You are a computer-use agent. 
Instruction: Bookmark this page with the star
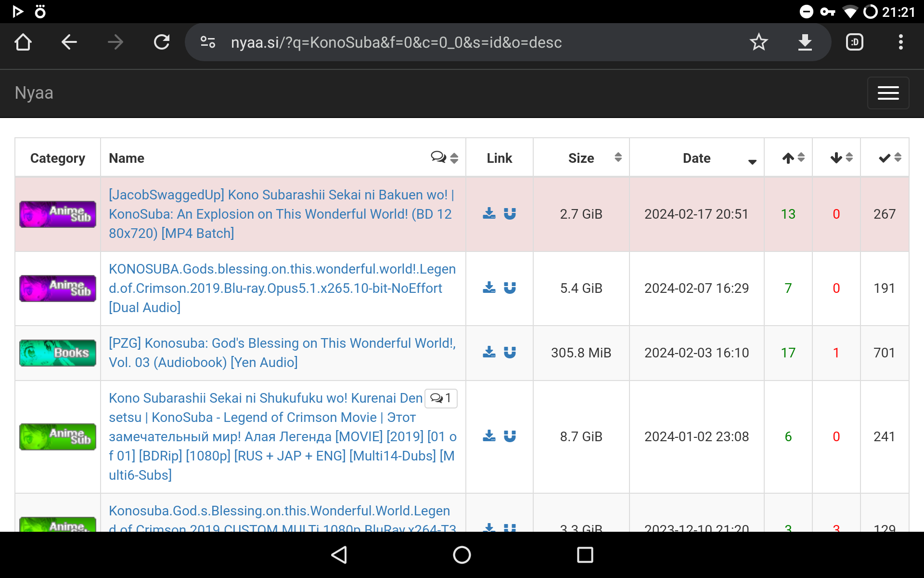point(759,42)
